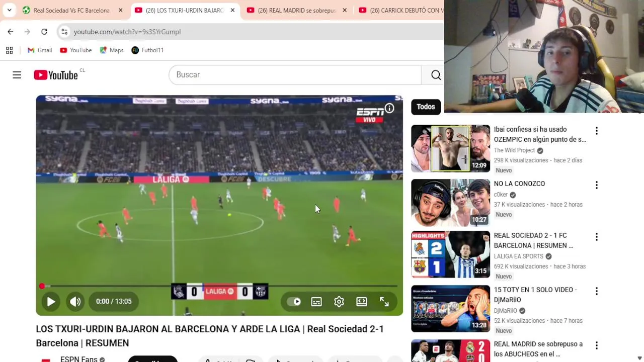This screenshot has height=362, width=644.
Task: Mute the video volume
Action: (x=75, y=302)
